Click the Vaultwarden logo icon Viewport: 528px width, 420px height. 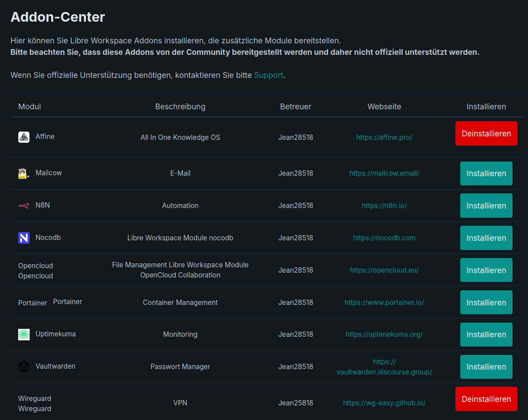click(24, 367)
